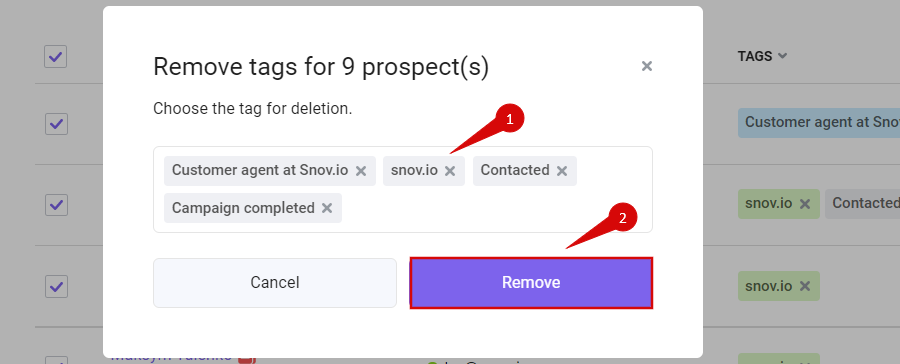Click the x on third row's green snov.io tag
Screen dimensions: 900x364
point(805,286)
